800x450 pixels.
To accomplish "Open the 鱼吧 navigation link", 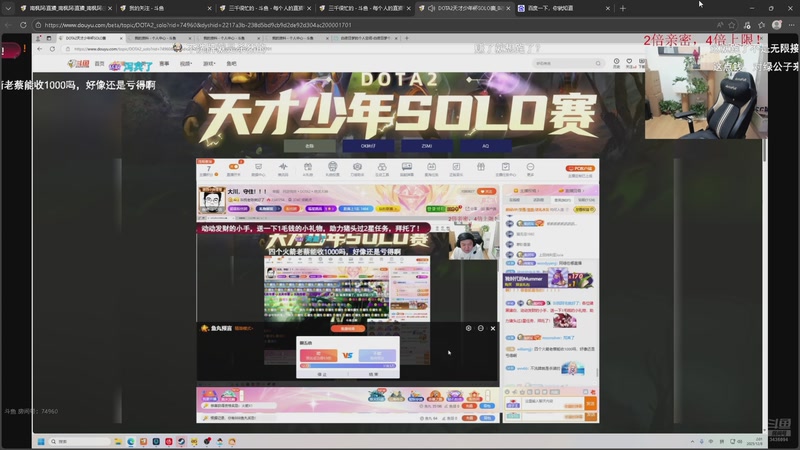I will click(231, 63).
